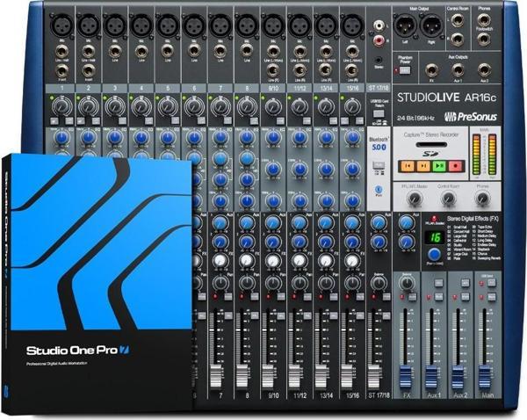The width and height of the screenshot is (527, 420).
Task: Toggle the USB/SD Card Return button
Action: pyautogui.click(x=379, y=113)
